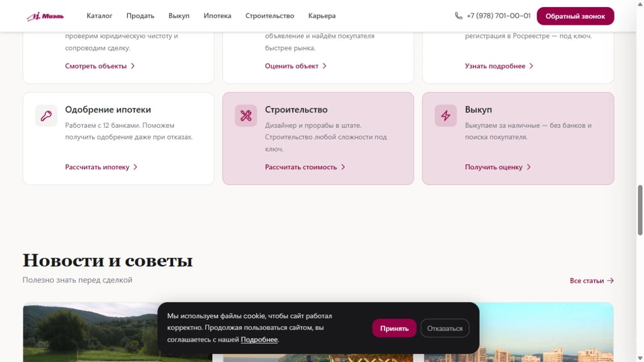The height and width of the screenshot is (362, 644).
Task: Click the scrollbar down arrow
Action: click(640, 358)
